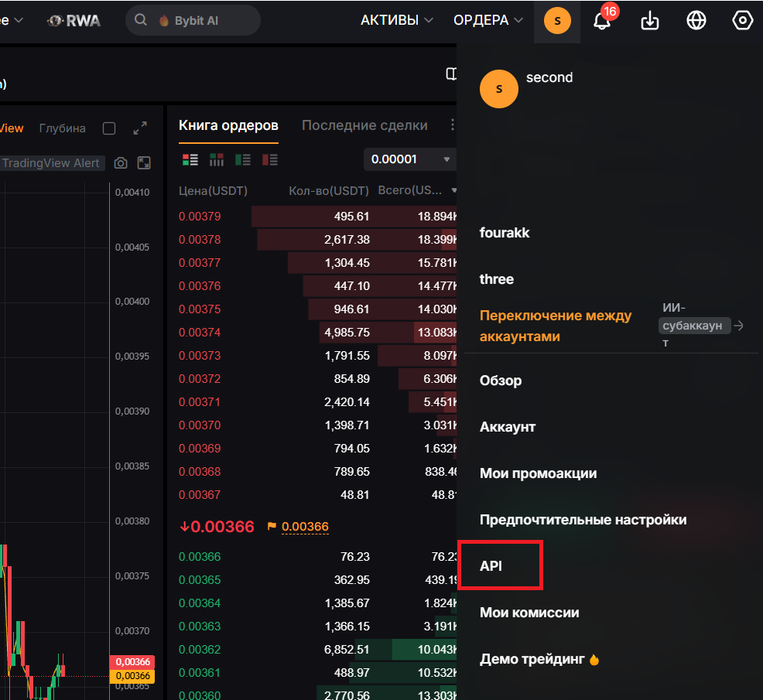Switch to three subaccount
The width and height of the screenshot is (763, 700).
tap(496, 279)
